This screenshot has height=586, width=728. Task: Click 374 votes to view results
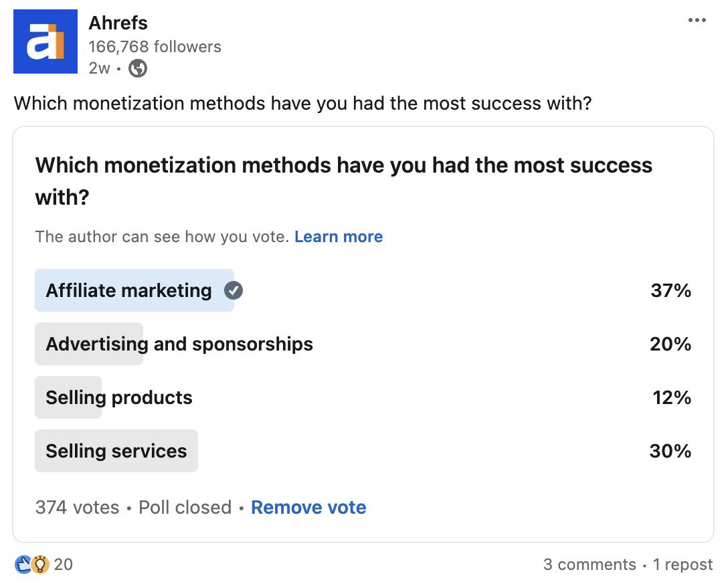77,507
